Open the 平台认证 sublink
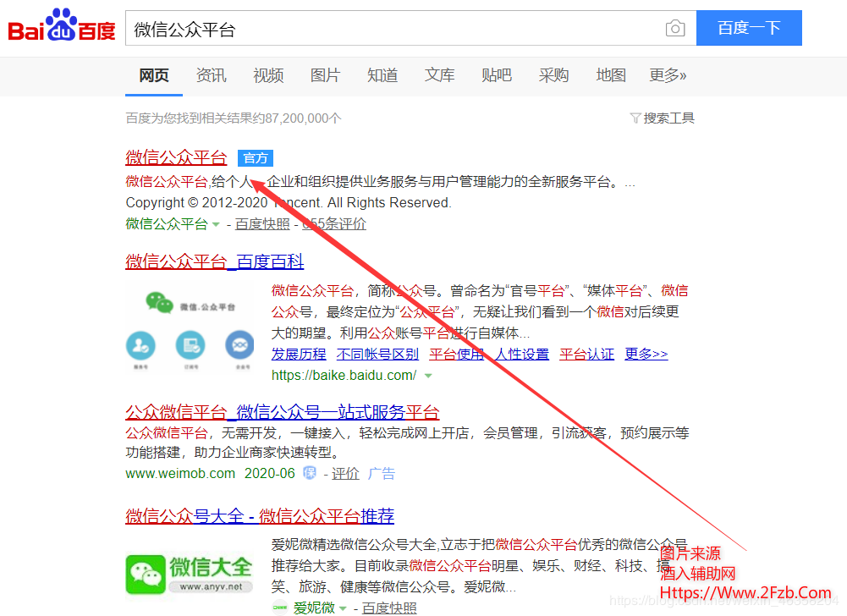Screen dimensions: 847x616 tap(586, 355)
